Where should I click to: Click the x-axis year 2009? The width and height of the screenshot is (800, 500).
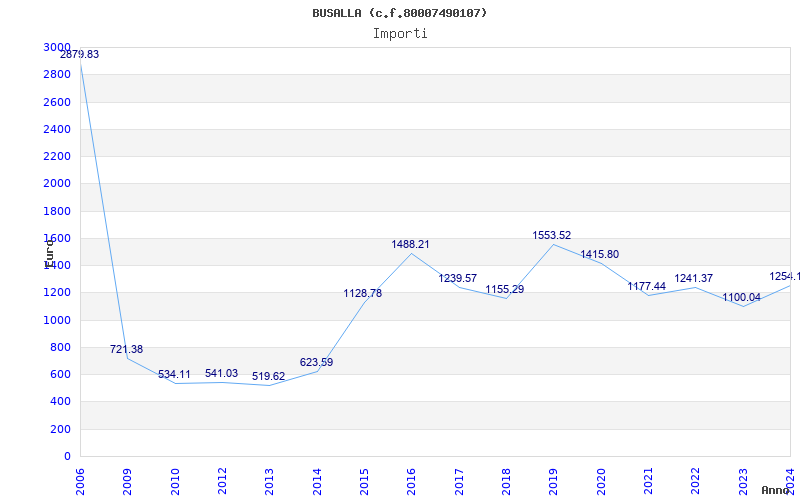(128, 481)
